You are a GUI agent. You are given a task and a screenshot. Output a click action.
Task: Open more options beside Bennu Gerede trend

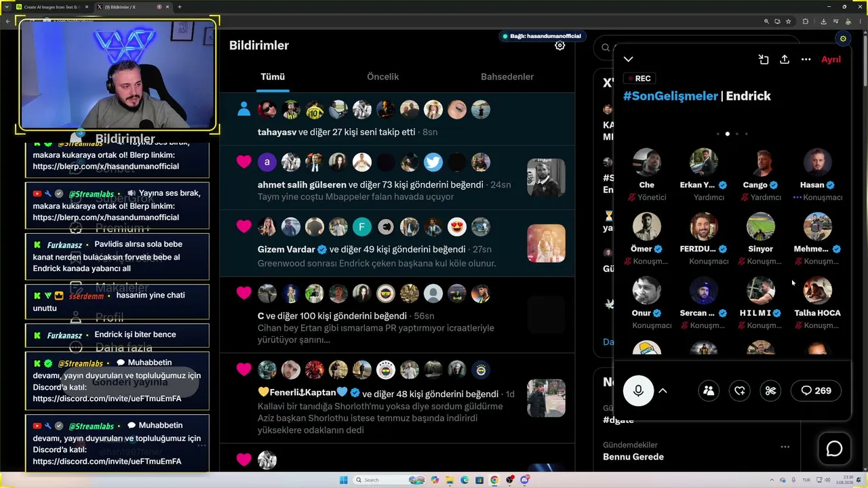pos(785,447)
